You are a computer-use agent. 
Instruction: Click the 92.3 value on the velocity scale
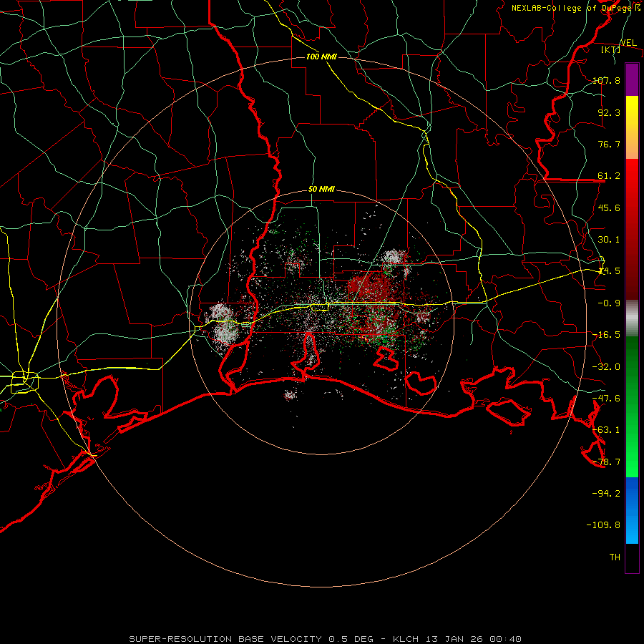click(x=609, y=112)
